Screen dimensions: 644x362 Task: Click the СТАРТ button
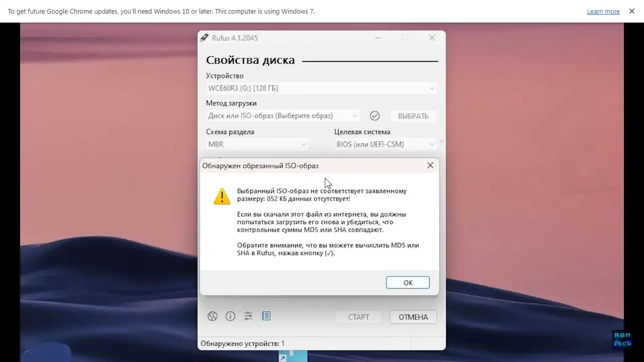point(359,317)
